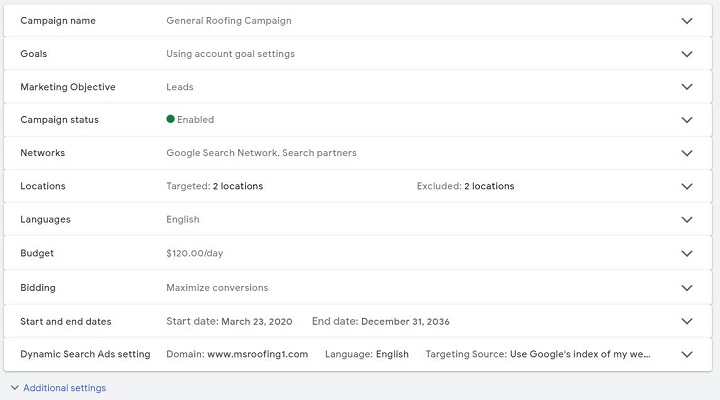720x400 pixels.
Task: Expand the Networks row chevron
Action: click(x=687, y=153)
